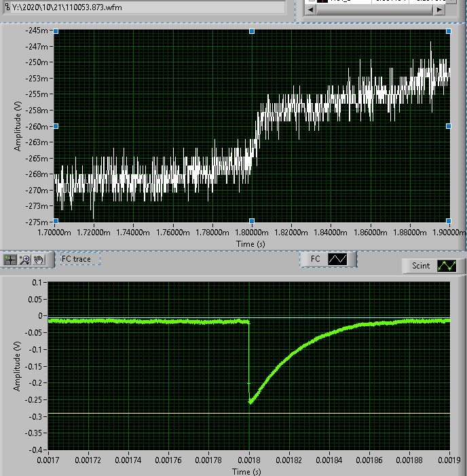Click the horizontal scrollbar right arrow
Image resolution: width=467 pixels, height=476 pixels.
tap(439, 9)
